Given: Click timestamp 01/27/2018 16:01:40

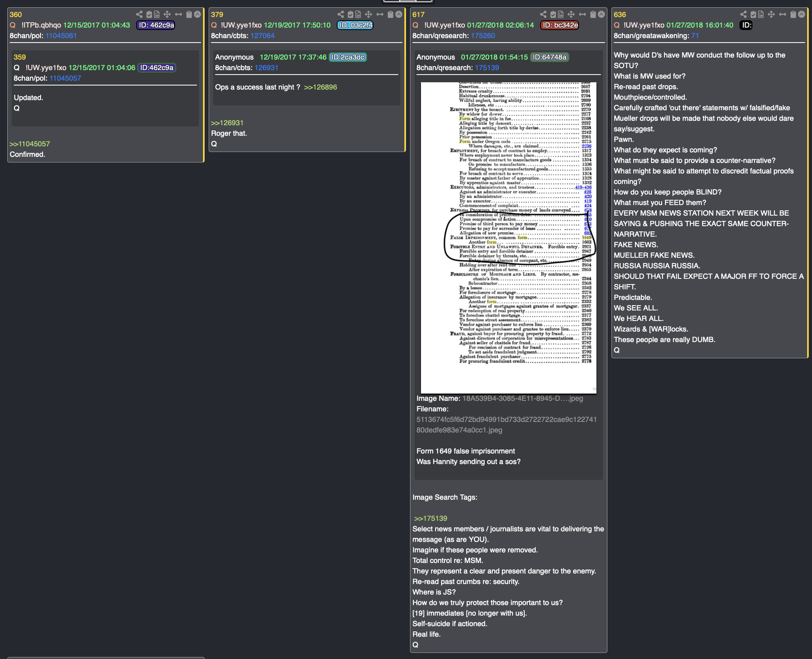Looking at the screenshot, I should [700, 25].
